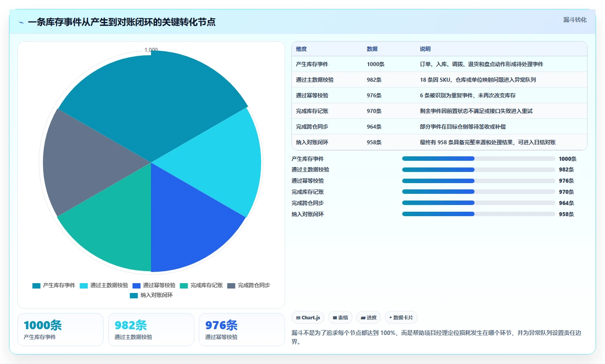605x364 pixels.
Task: Click the Chart.js chip
Action: pyautogui.click(x=308, y=318)
